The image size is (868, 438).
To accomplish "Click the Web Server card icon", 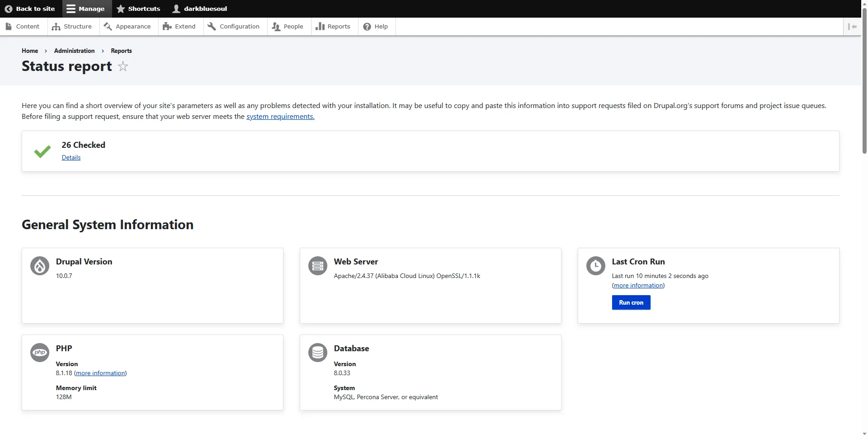I will pos(317,266).
